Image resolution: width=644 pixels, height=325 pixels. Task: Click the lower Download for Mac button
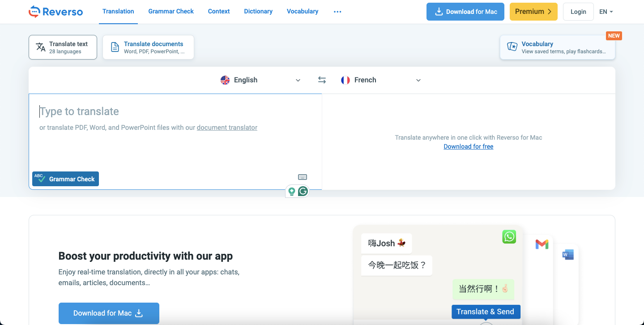tap(109, 313)
